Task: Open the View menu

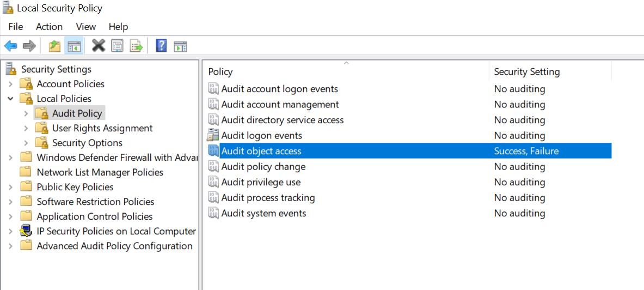Action: click(x=86, y=27)
